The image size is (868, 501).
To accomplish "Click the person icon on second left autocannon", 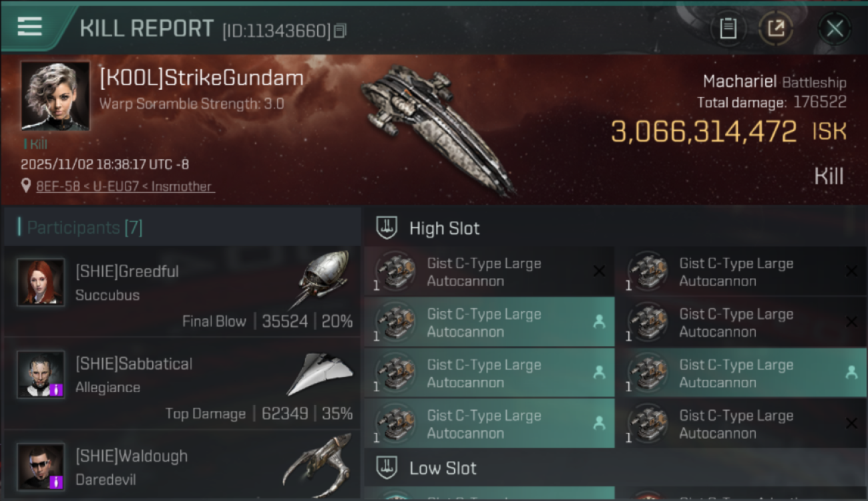I will (599, 322).
